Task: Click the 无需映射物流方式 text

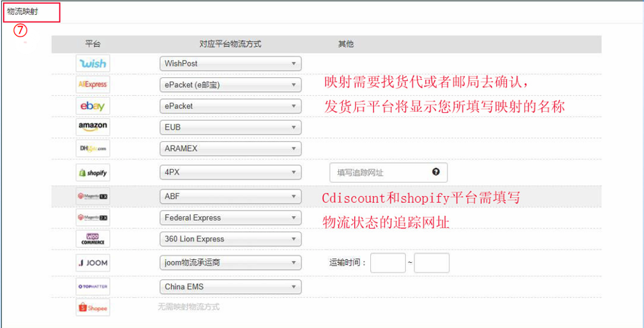Action: 189,307
